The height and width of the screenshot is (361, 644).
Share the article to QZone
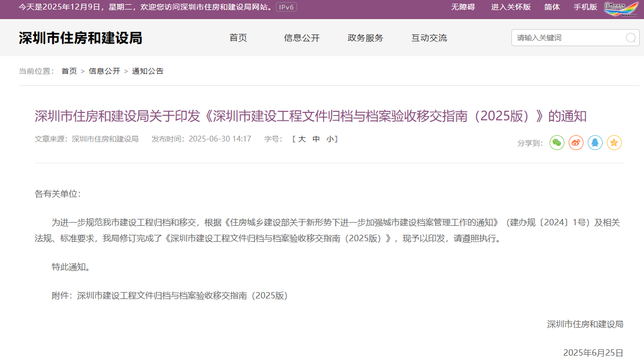tap(614, 143)
